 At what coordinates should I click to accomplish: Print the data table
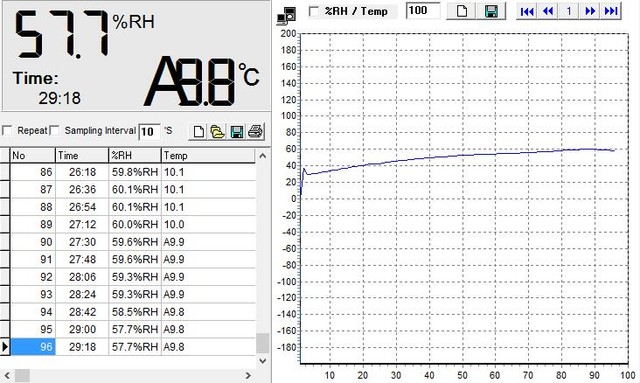pos(255,132)
